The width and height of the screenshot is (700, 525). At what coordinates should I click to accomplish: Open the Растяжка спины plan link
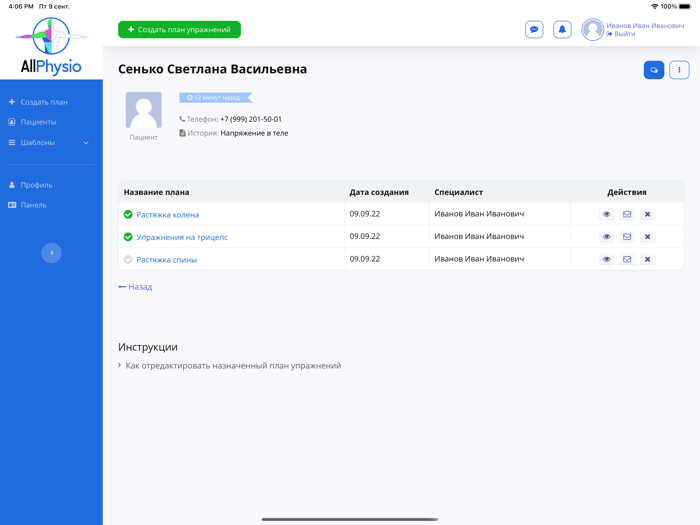[167, 260]
